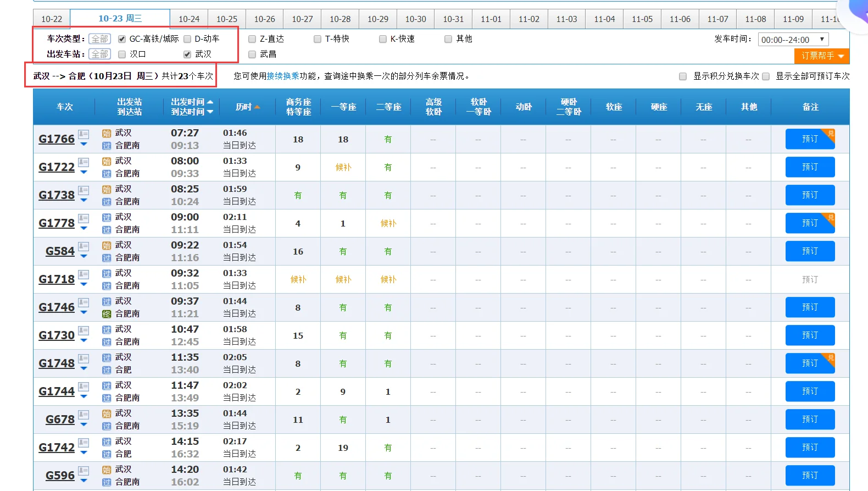868x491 pixels.
Task: Click the info card icon next to G584
Action: click(84, 246)
